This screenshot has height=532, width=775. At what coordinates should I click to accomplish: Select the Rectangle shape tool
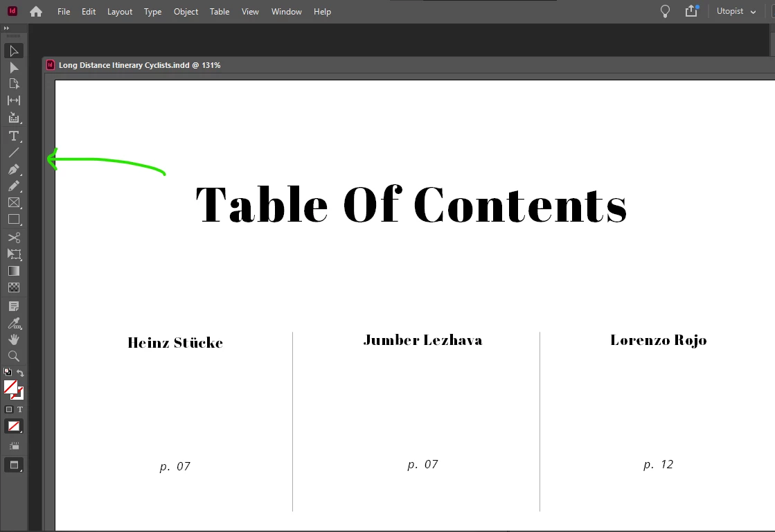click(x=14, y=219)
